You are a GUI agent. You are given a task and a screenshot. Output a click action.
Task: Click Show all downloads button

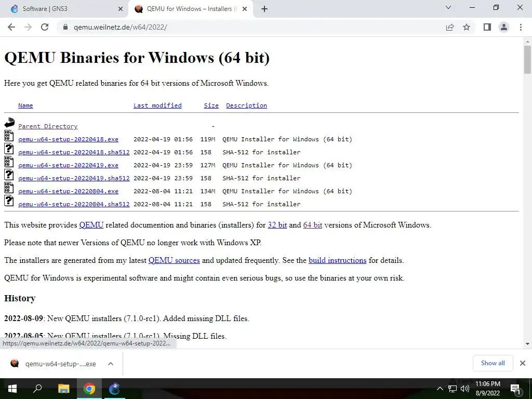493,363
